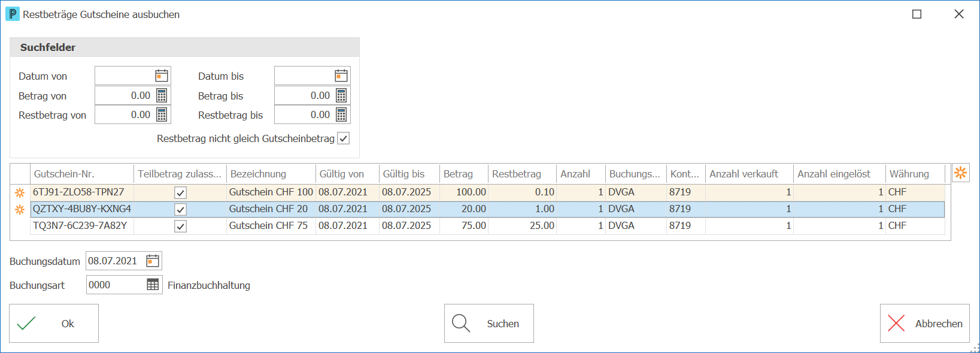Open calculator for Betrag bis field
The image size is (980, 353).
[x=341, y=95]
